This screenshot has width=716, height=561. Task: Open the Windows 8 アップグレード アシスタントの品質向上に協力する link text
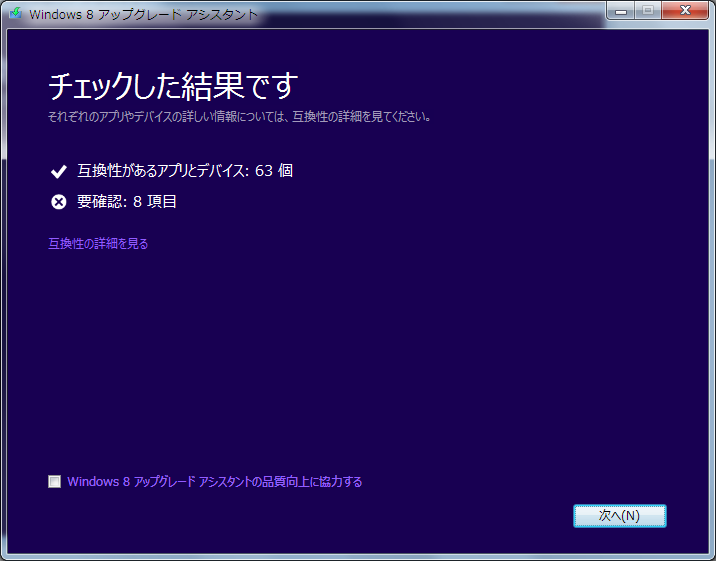pyautogui.click(x=215, y=482)
